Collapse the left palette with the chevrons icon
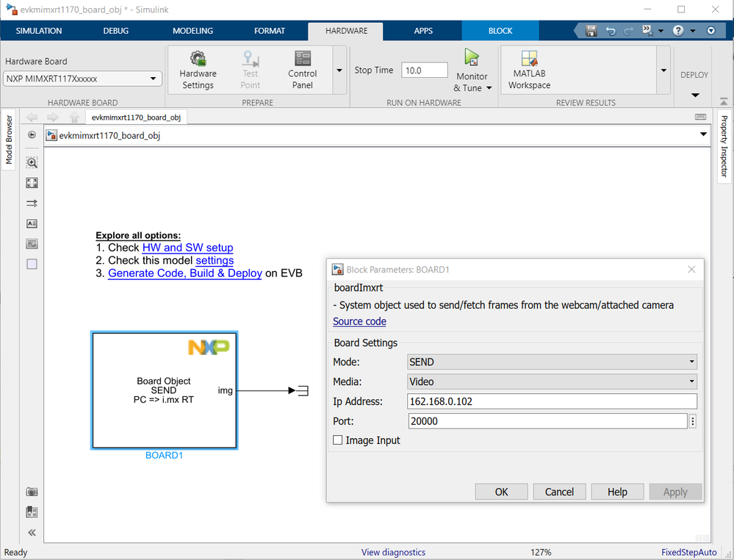The width and height of the screenshot is (734, 560). click(32, 532)
